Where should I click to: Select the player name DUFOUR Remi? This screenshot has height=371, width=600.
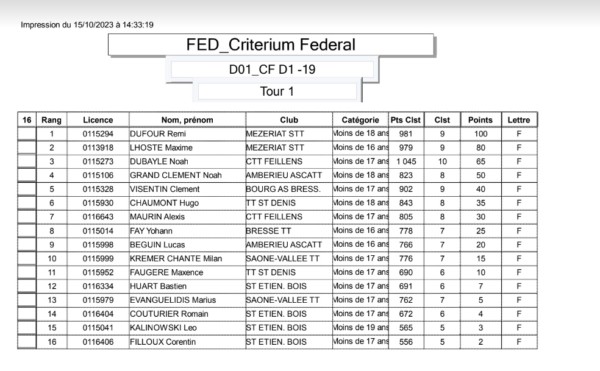pyautogui.click(x=158, y=134)
